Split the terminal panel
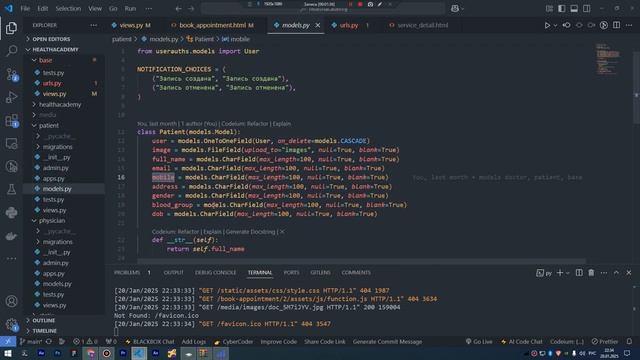Screen dimensions: 640x360 tap(579, 273)
